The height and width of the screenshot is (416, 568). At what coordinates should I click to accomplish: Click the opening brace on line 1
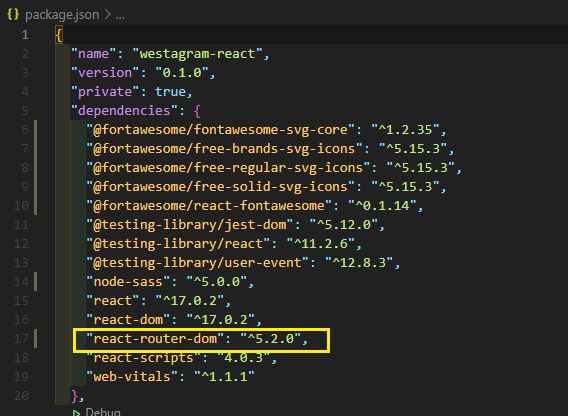click(x=59, y=35)
